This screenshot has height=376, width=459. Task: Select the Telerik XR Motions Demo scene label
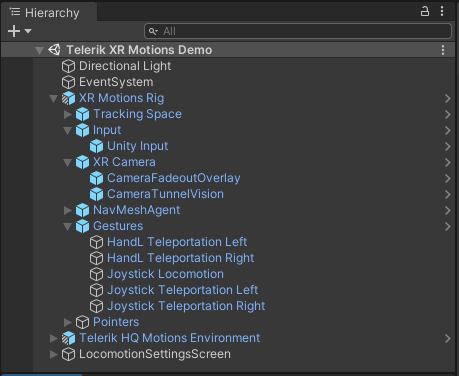point(139,50)
